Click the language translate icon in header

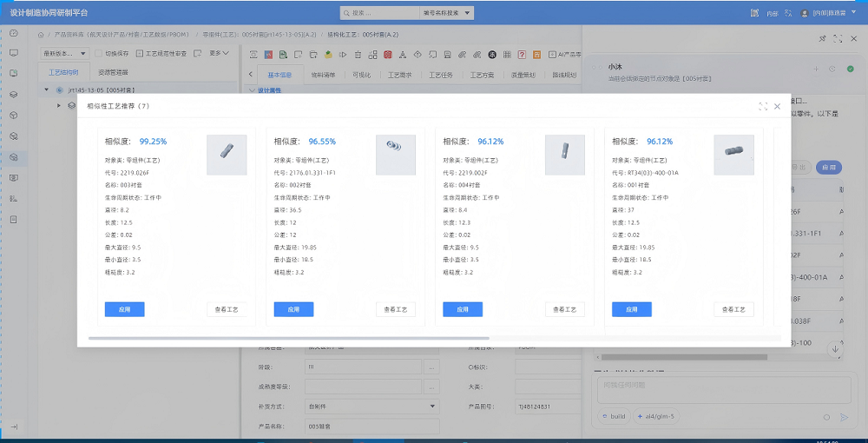[x=788, y=13]
